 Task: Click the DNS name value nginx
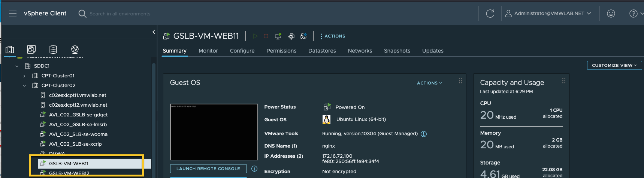tap(329, 146)
